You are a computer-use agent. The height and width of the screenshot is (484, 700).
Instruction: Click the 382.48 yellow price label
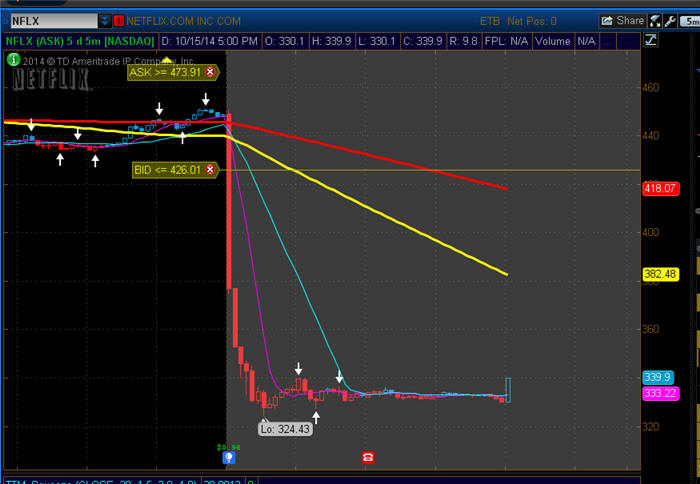(663, 273)
